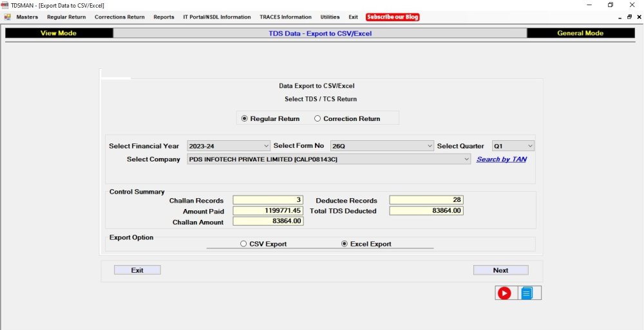Click the Export Option group label
644x330 pixels.
click(x=131, y=237)
